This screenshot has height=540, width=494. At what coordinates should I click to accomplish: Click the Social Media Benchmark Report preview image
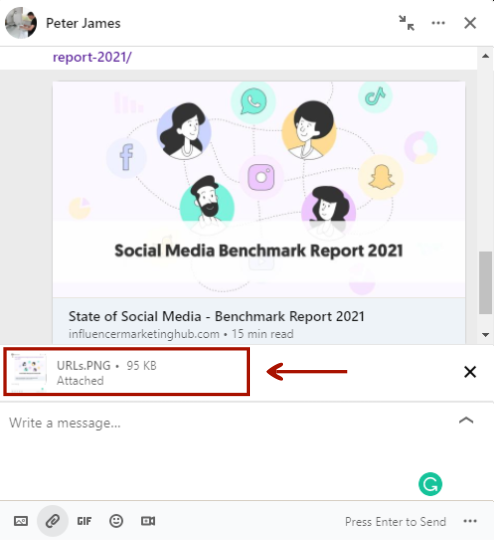259,189
